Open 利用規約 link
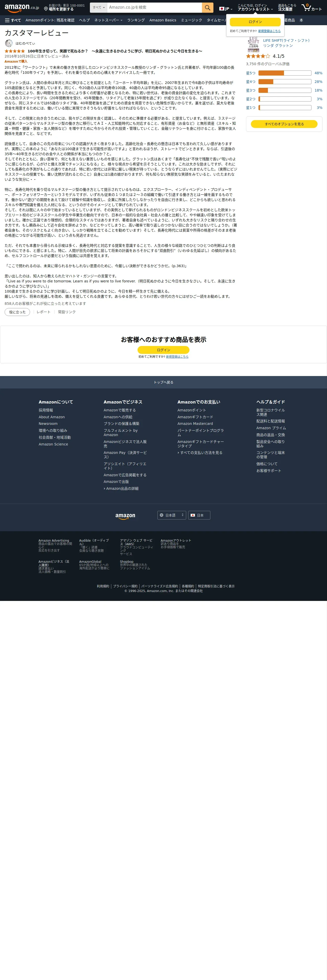 (x=103, y=587)
